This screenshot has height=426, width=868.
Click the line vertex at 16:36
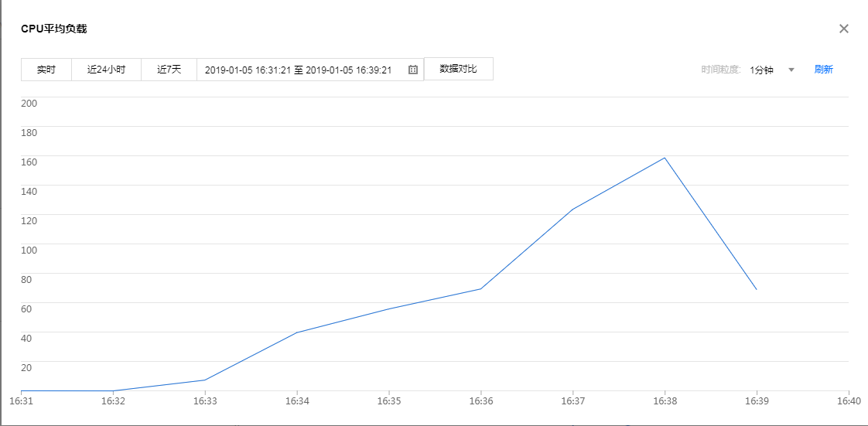pyautogui.click(x=480, y=289)
